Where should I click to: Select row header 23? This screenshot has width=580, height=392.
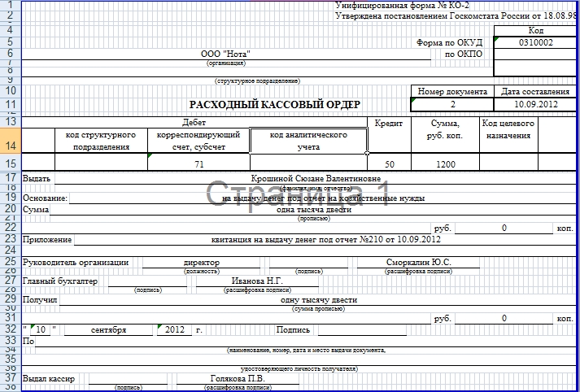tap(11, 239)
